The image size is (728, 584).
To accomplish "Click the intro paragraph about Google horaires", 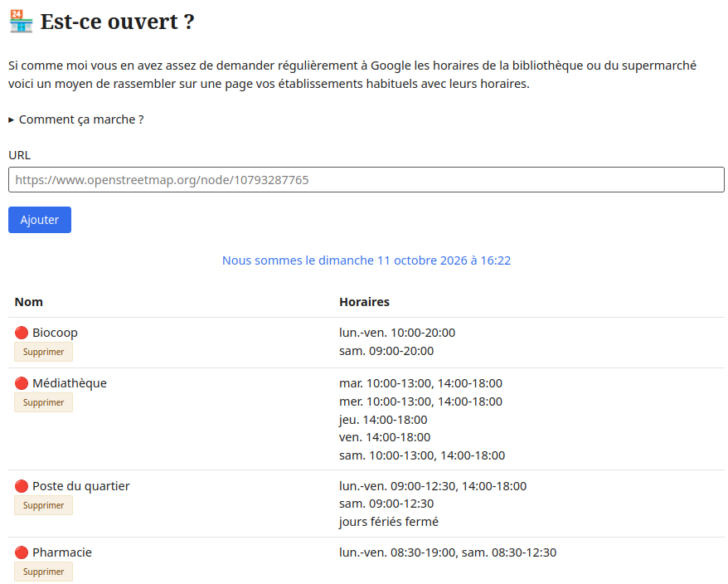I will (x=352, y=75).
